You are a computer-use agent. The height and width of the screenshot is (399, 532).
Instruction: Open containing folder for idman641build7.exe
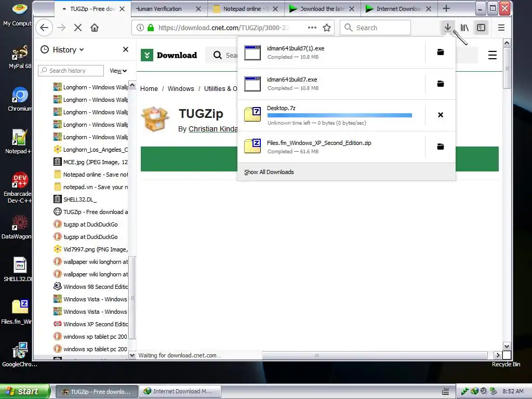pos(441,84)
